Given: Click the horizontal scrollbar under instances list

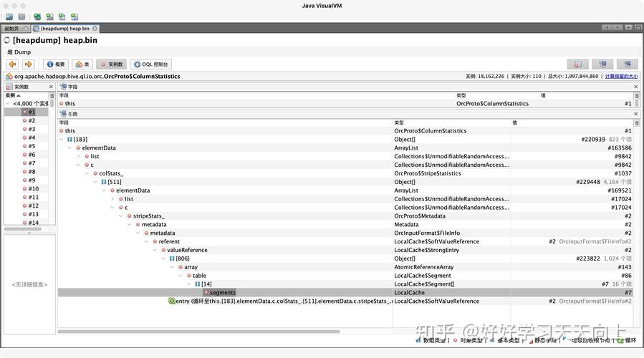Looking at the screenshot, I should (x=23, y=229).
